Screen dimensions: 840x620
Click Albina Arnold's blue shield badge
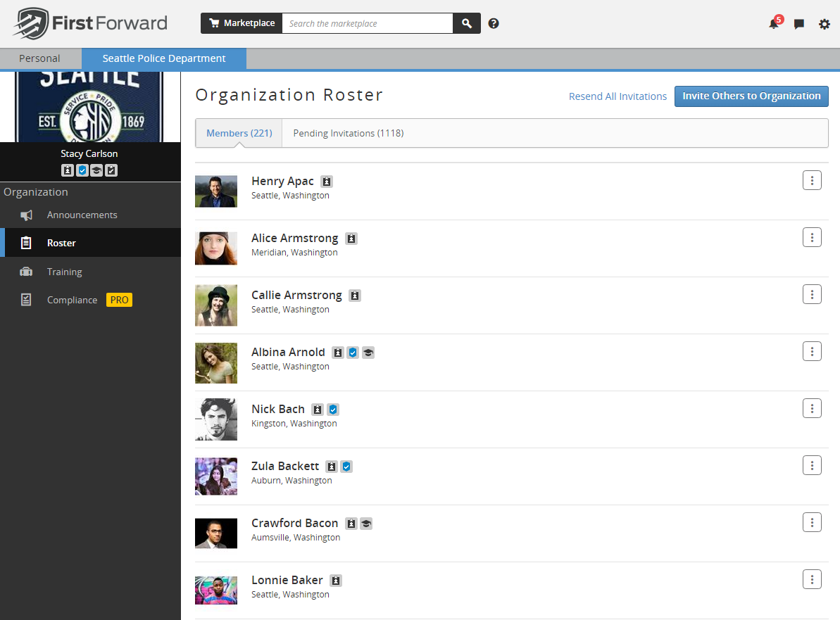353,353
